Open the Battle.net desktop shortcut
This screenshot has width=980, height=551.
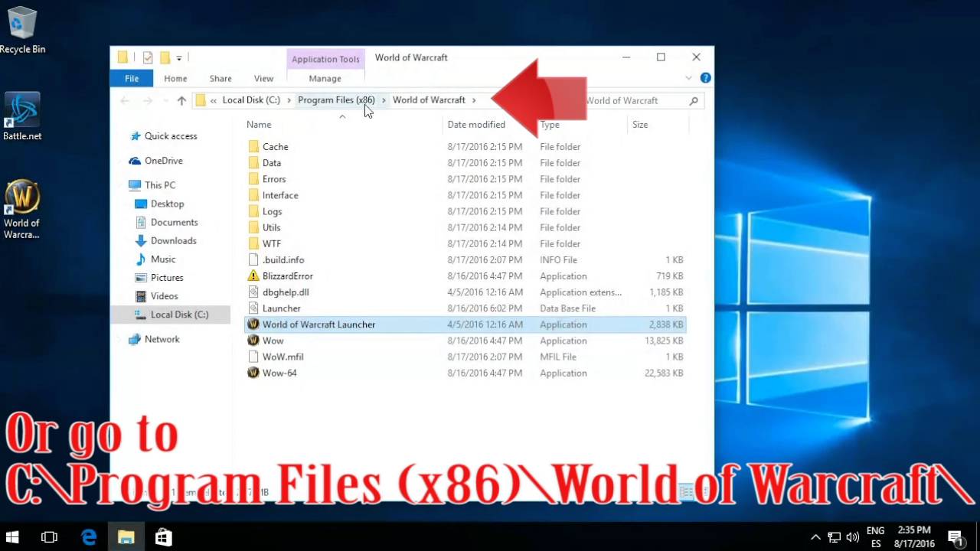pos(22,117)
